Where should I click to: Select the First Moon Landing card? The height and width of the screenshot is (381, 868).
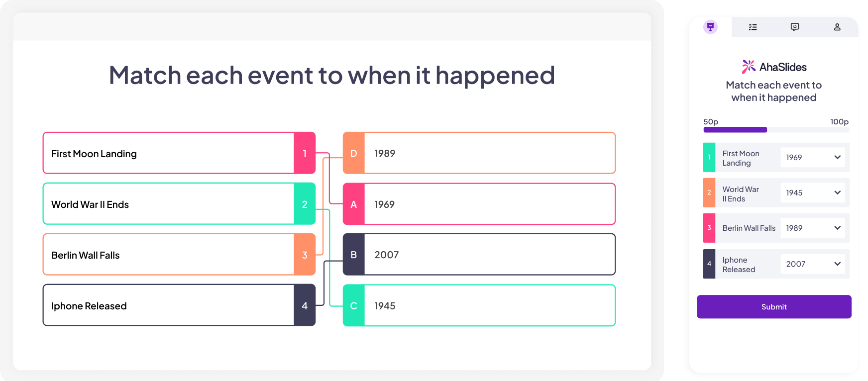[x=179, y=153]
